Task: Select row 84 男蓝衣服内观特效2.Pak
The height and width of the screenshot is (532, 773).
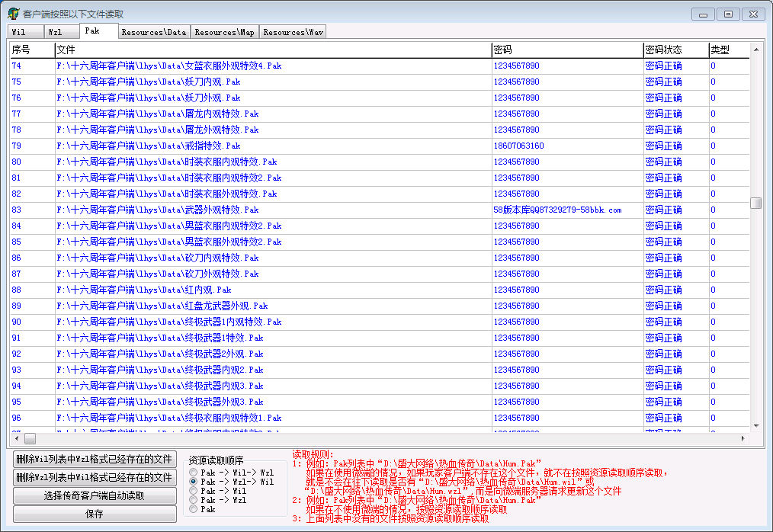Action: (379, 226)
